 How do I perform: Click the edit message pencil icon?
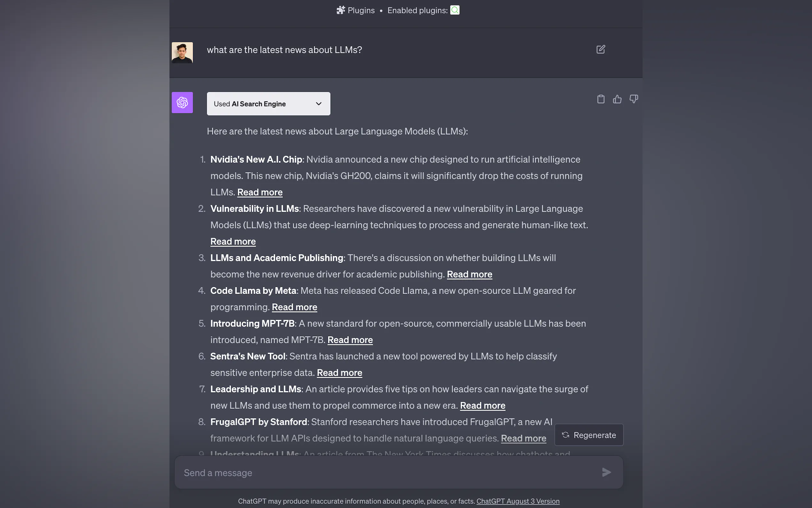(600, 50)
